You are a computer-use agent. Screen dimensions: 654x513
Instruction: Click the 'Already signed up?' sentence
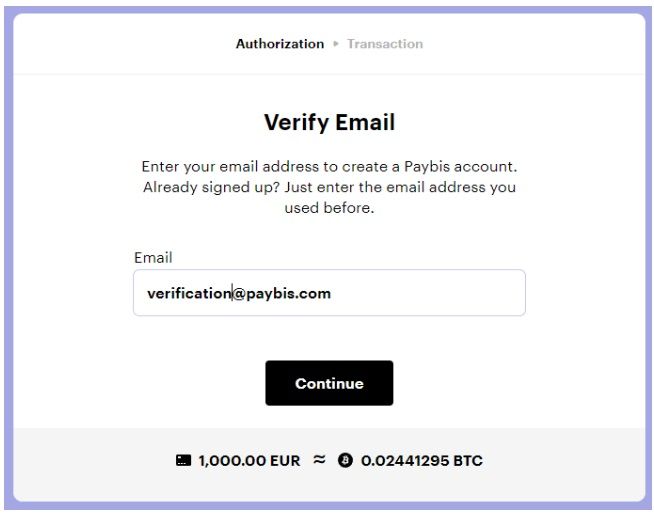pos(329,187)
